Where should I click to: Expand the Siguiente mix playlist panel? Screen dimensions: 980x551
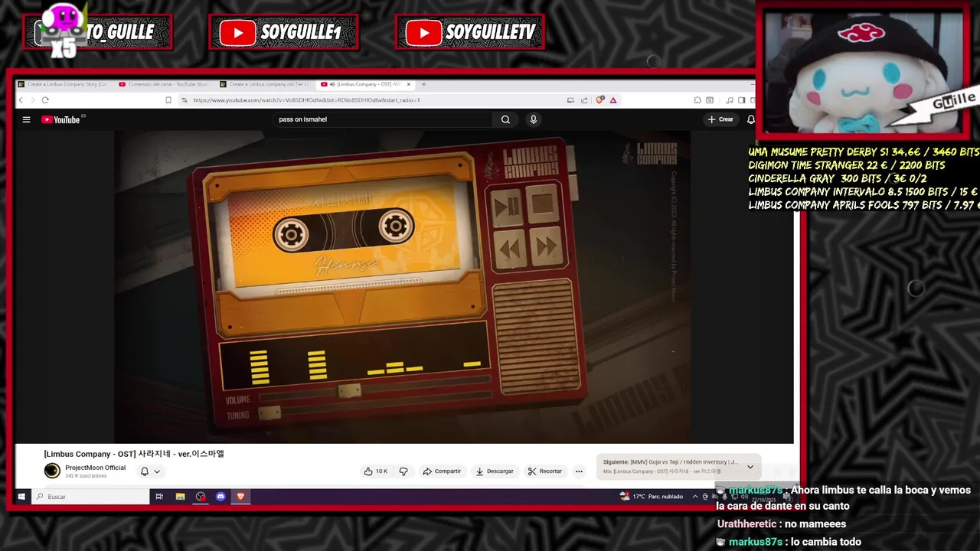coord(750,467)
